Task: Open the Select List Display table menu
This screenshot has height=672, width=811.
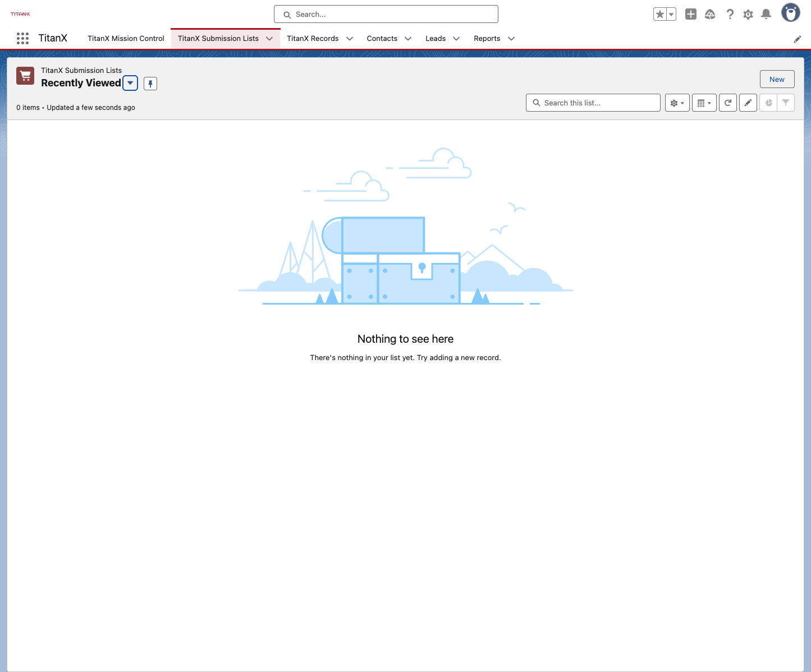Action: click(704, 103)
